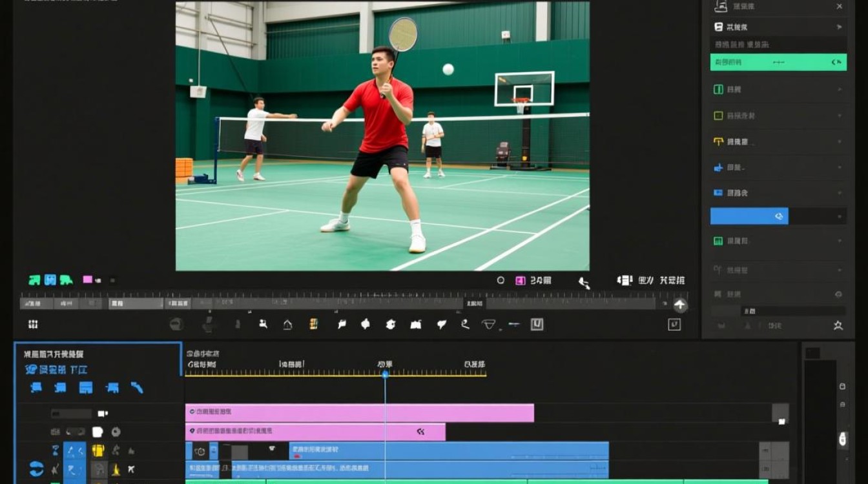The height and width of the screenshot is (484, 868).
Task: Select the highlighted green row in the right panel
Action: click(778, 62)
